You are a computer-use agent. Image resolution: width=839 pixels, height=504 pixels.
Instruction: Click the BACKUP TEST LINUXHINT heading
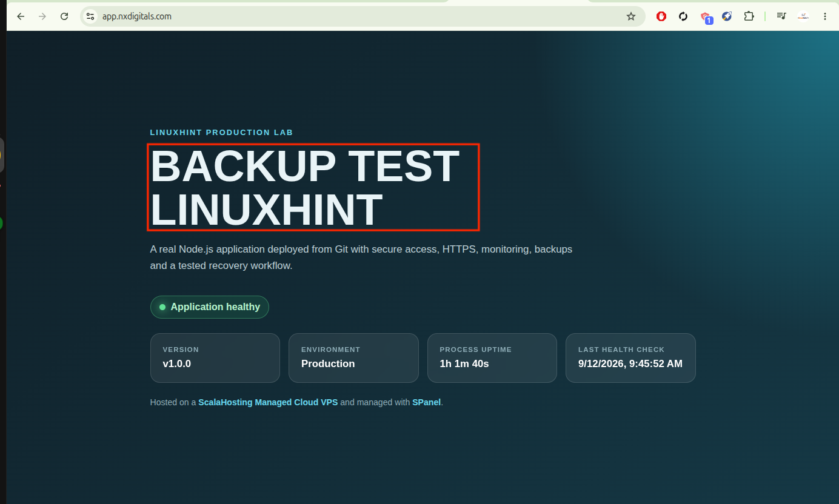305,187
